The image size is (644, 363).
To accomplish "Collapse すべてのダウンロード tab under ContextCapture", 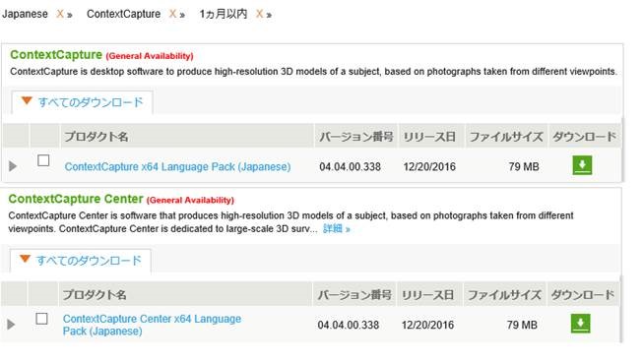I will 82,102.
